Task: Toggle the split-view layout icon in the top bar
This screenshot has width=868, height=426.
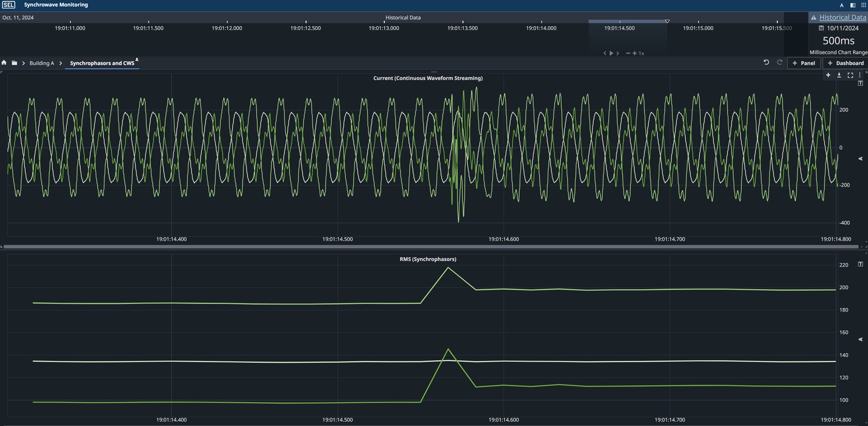Action: (853, 5)
